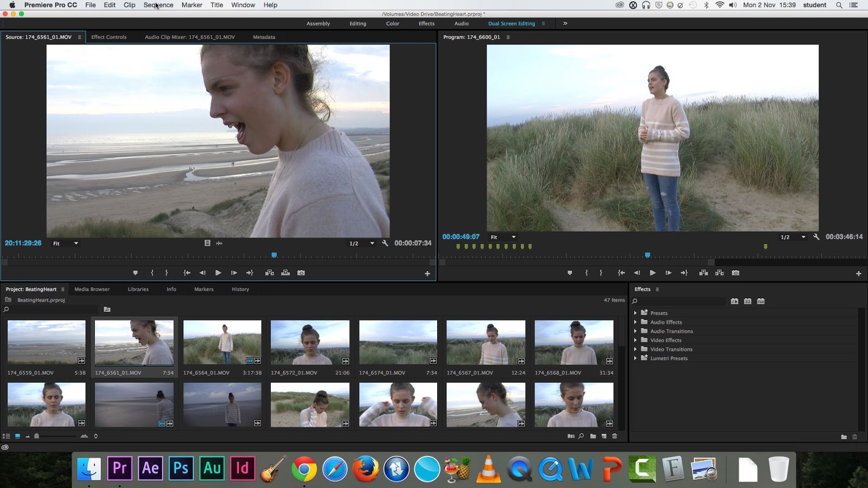Switch to the Color workspace
The height and width of the screenshot is (488, 868).
point(393,23)
